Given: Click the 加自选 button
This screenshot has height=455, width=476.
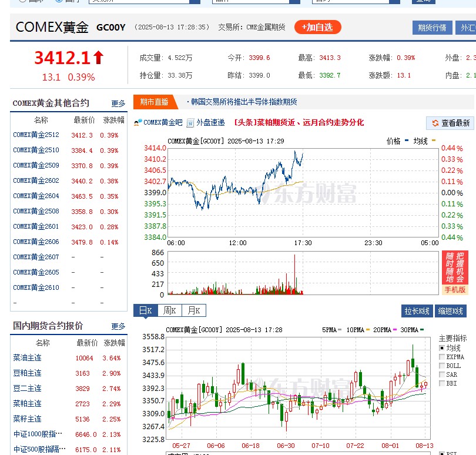Looking at the screenshot, I should [317, 27].
